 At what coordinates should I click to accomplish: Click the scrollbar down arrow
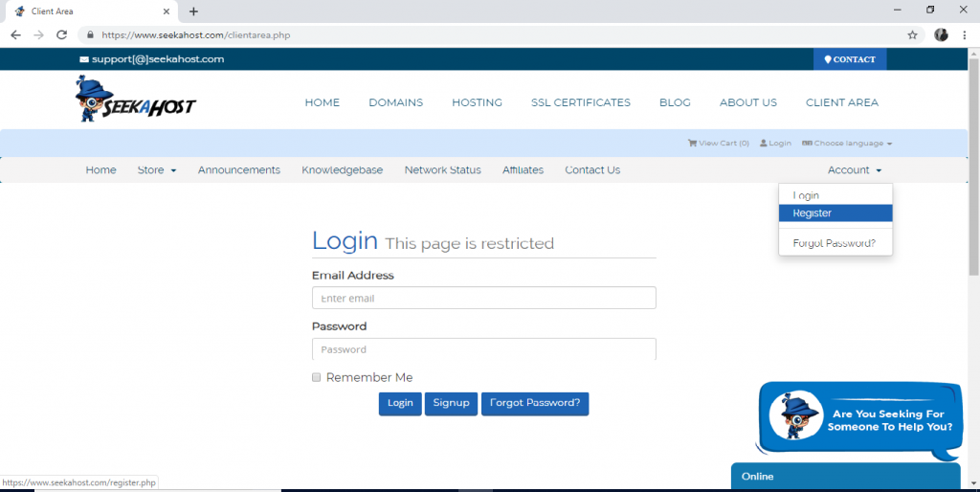pos(973,483)
